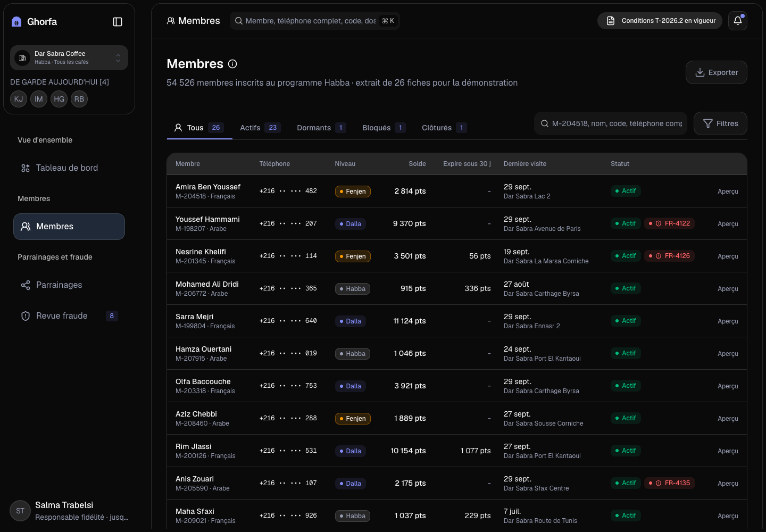
Task: Click RB on-duty avatar
Action: tap(79, 99)
